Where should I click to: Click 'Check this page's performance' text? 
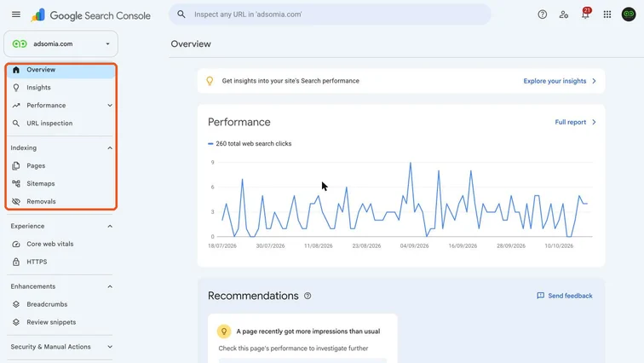pyautogui.click(x=293, y=349)
